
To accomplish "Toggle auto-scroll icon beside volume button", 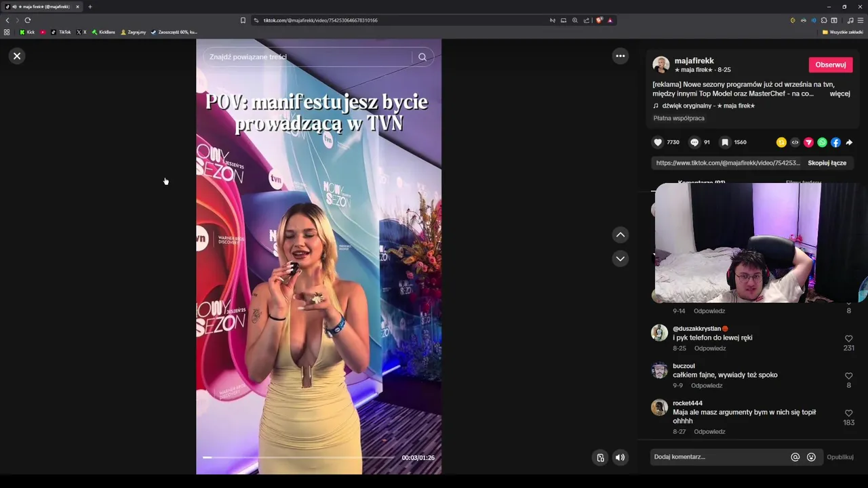I will coord(600,457).
